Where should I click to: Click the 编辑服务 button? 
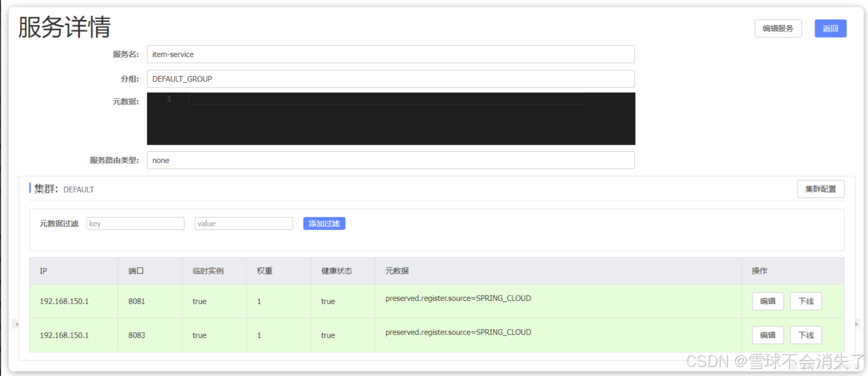click(778, 29)
